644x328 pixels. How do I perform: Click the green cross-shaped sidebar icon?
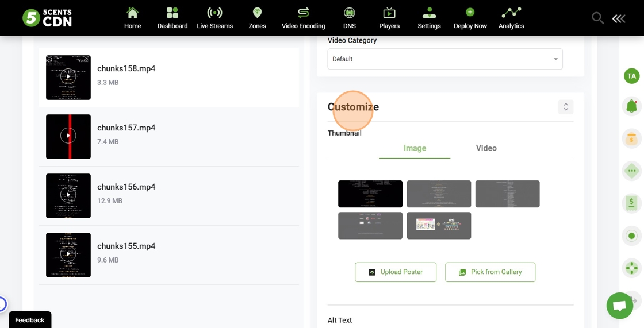point(632,268)
